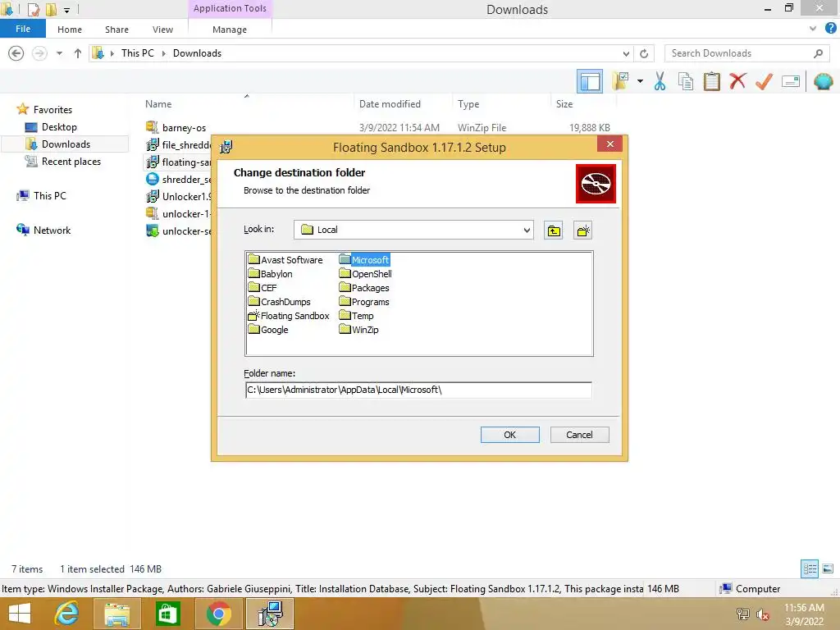Click the Folder name path field
The image size is (840, 630).
(x=418, y=390)
